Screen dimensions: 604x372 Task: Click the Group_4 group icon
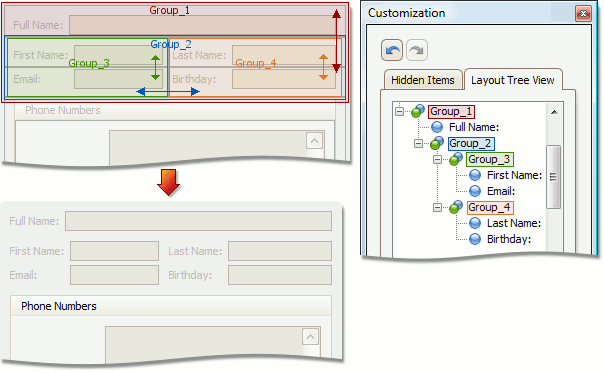(456, 207)
